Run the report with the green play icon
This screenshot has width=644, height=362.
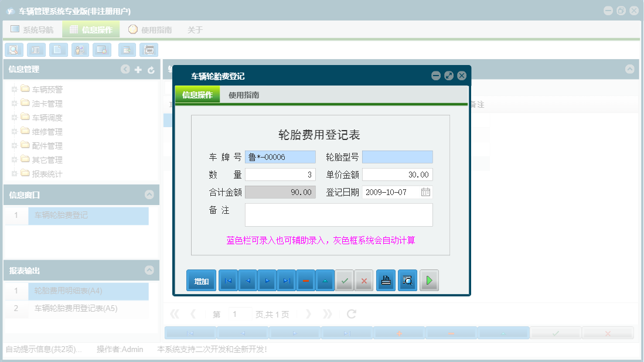(x=428, y=280)
